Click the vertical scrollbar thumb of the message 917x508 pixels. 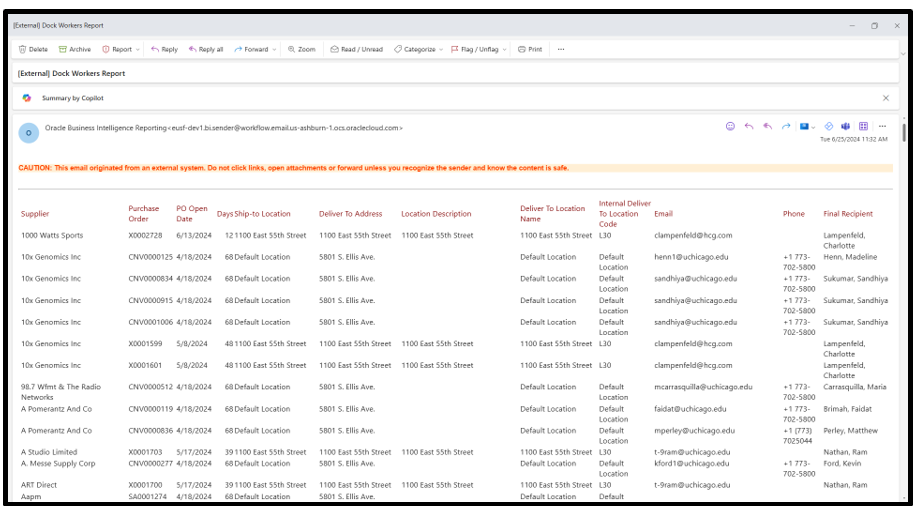click(904, 133)
